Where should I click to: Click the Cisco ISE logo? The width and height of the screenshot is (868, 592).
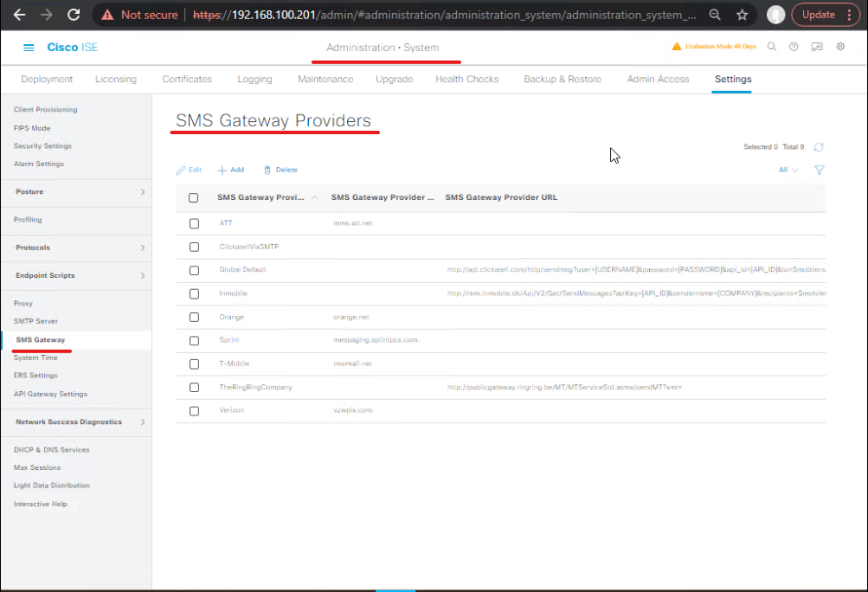coord(73,48)
